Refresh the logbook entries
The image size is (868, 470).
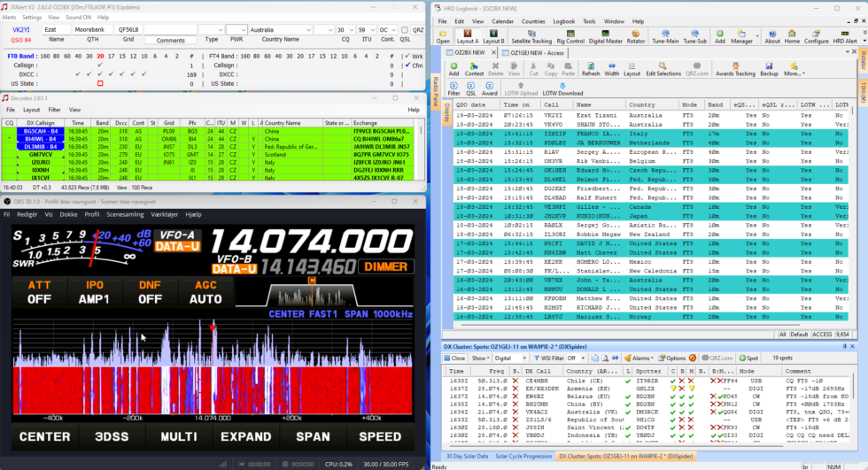(591, 69)
